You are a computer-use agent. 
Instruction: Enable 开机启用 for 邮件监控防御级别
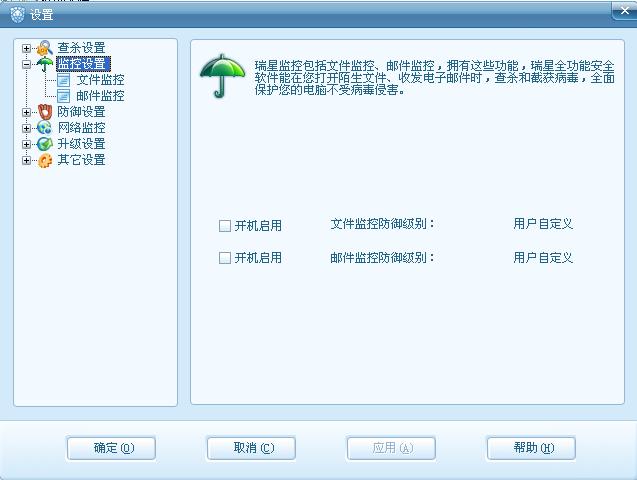click(225, 258)
